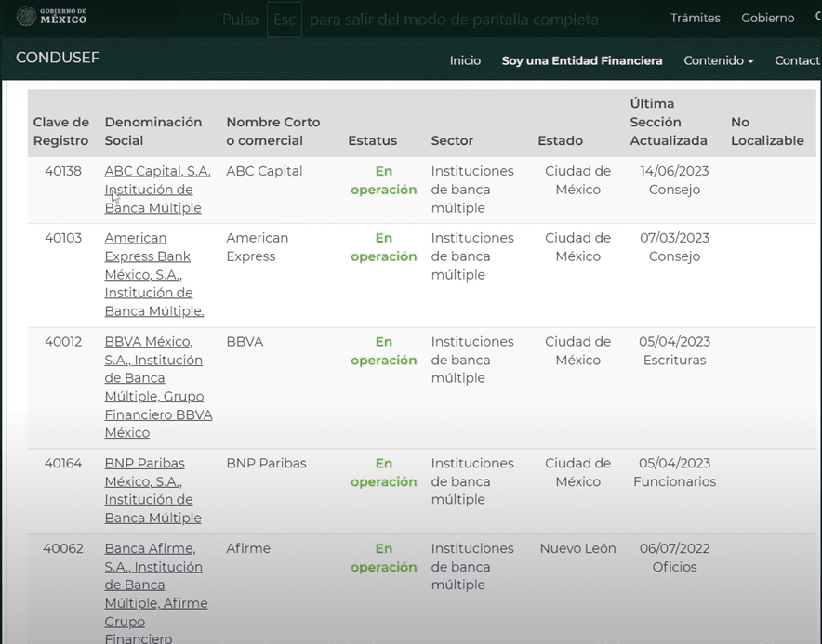This screenshot has width=822, height=644.
Task: Click the Última Sección Actualizada column header
Action: click(668, 122)
